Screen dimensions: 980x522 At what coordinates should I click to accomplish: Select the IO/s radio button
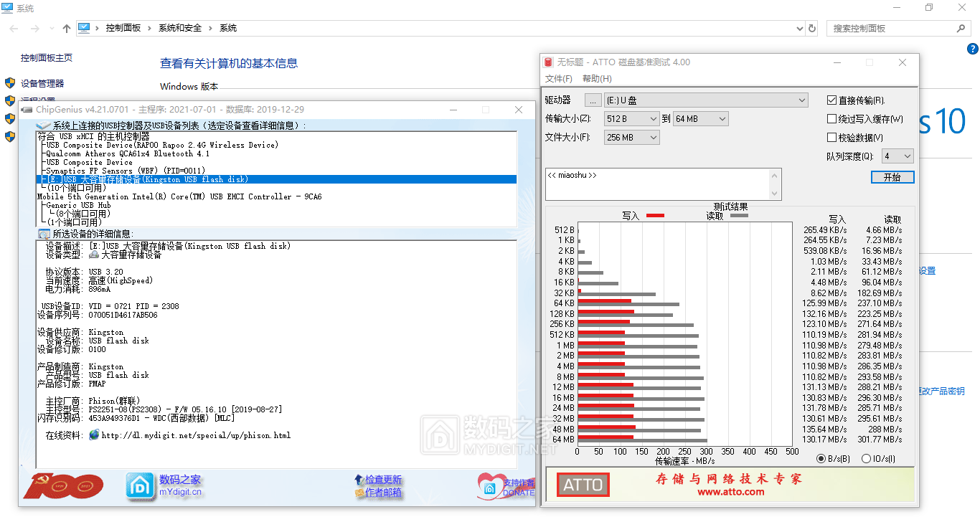tap(866, 459)
